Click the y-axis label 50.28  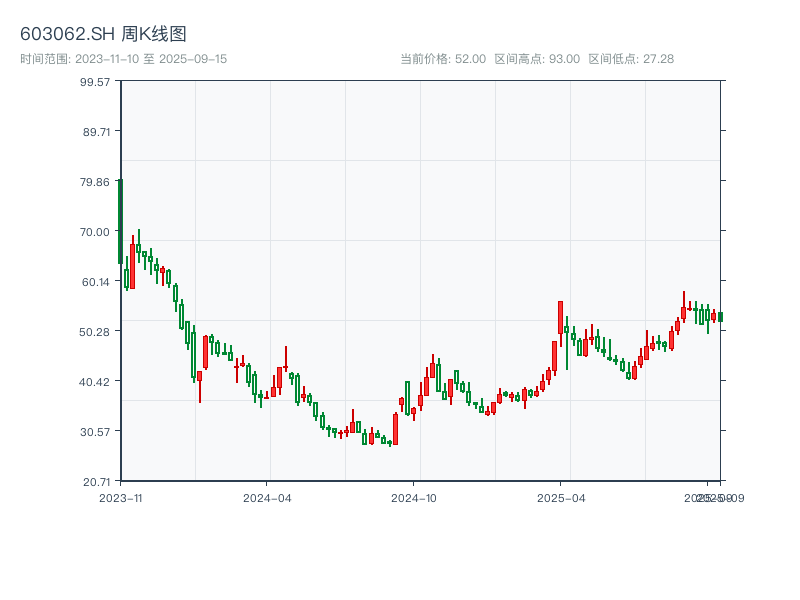(x=94, y=332)
